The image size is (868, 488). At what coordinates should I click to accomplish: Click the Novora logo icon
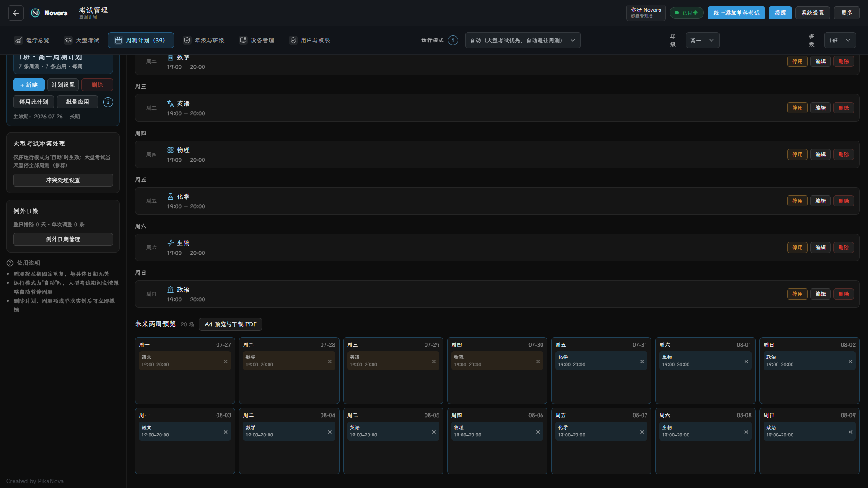(x=35, y=13)
